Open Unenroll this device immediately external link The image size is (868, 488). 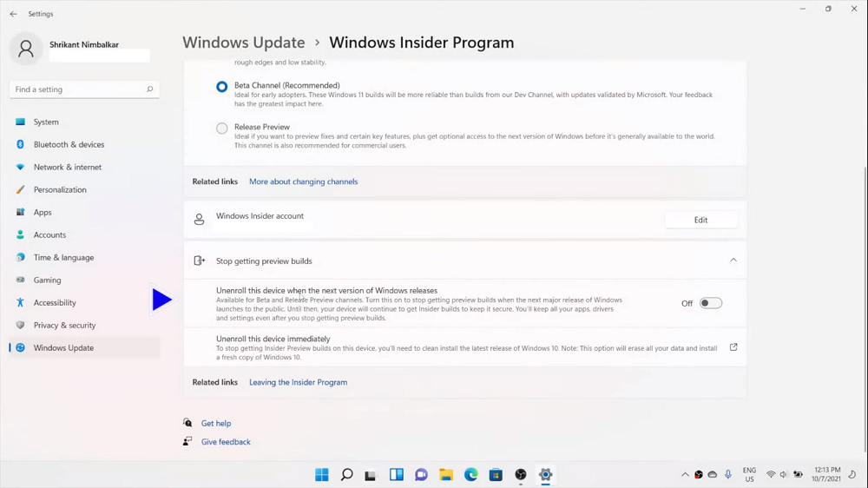pos(733,347)
